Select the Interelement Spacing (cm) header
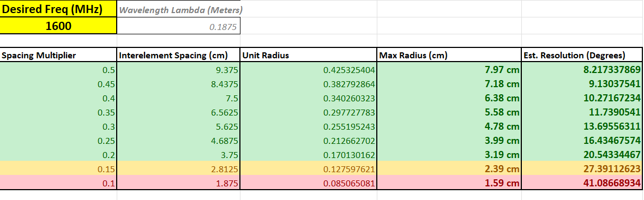This screenshot has width=644, height=200. (179, 55)
